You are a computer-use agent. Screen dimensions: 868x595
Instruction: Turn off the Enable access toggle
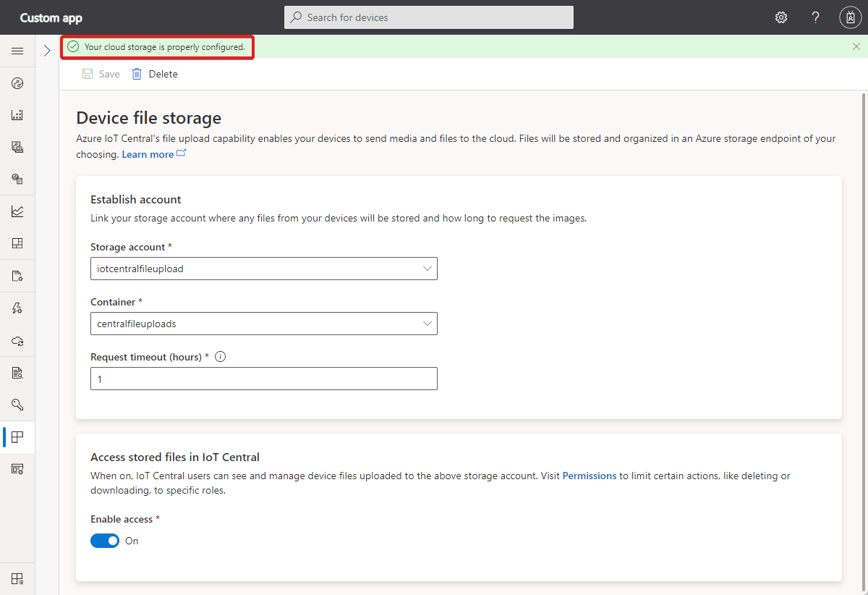pos(105,541)
